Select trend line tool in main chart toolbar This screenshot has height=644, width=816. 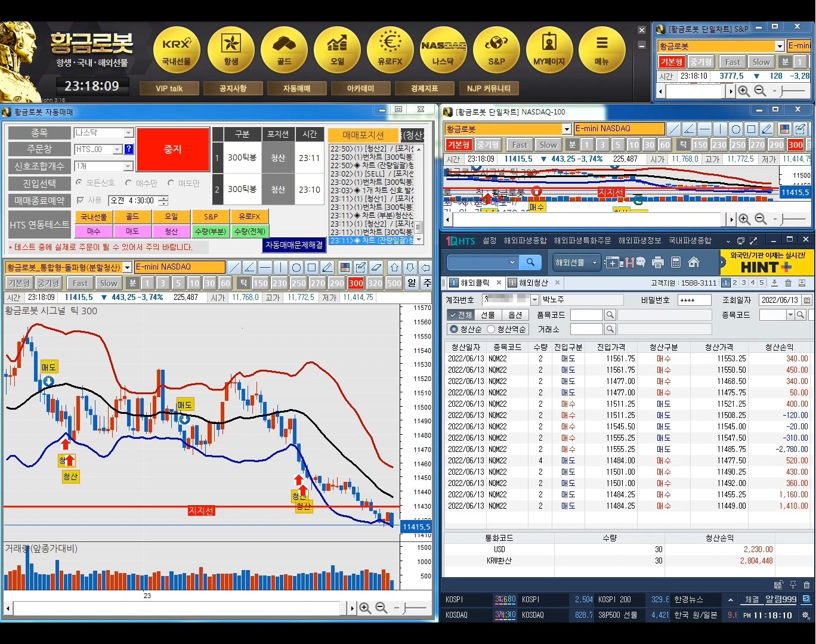click(234, 267)
